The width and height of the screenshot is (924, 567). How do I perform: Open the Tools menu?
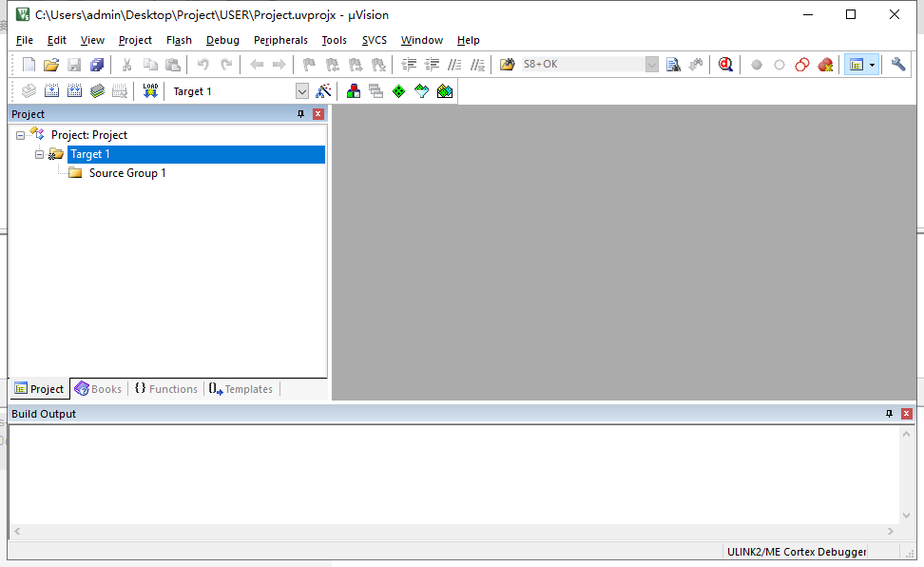(334, 40)
